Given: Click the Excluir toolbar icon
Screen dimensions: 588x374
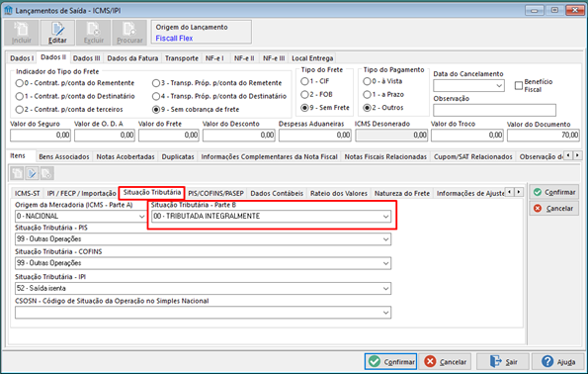Looking at the screenshot, I should [93, 33].
